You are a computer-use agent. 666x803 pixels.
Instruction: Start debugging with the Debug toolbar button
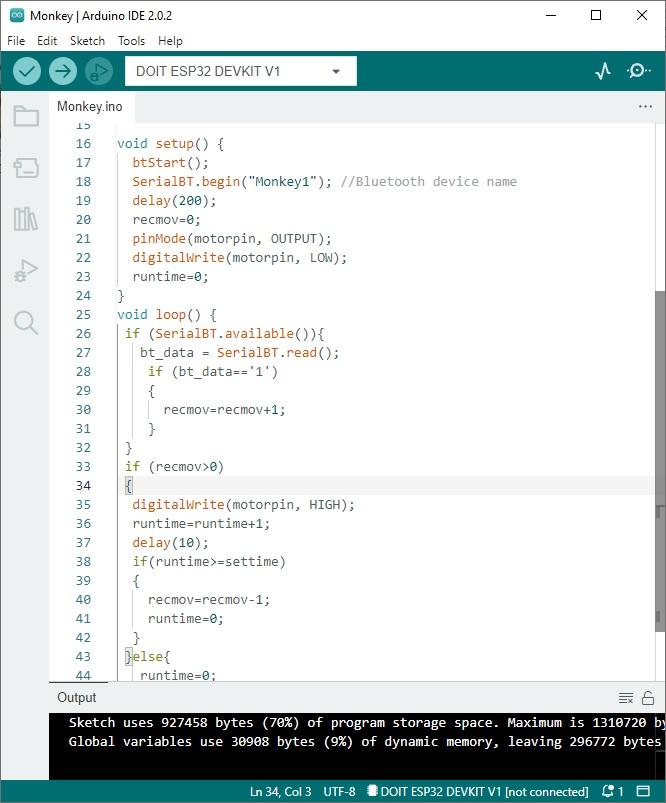[99, 71]
